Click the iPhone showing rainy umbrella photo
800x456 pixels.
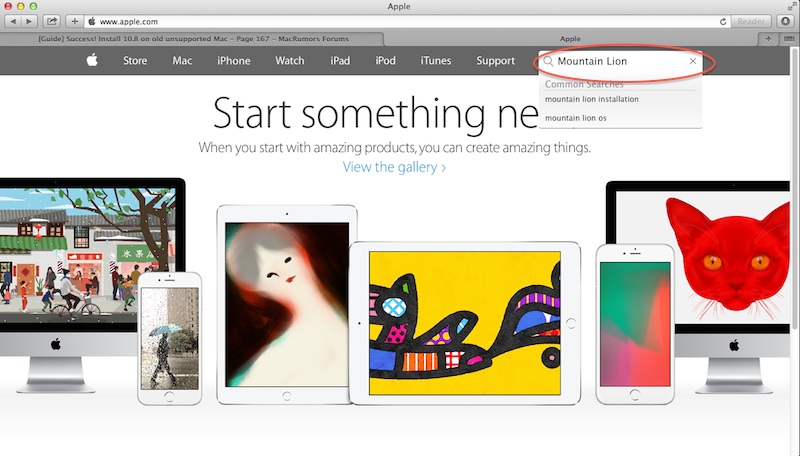point(169,339)
